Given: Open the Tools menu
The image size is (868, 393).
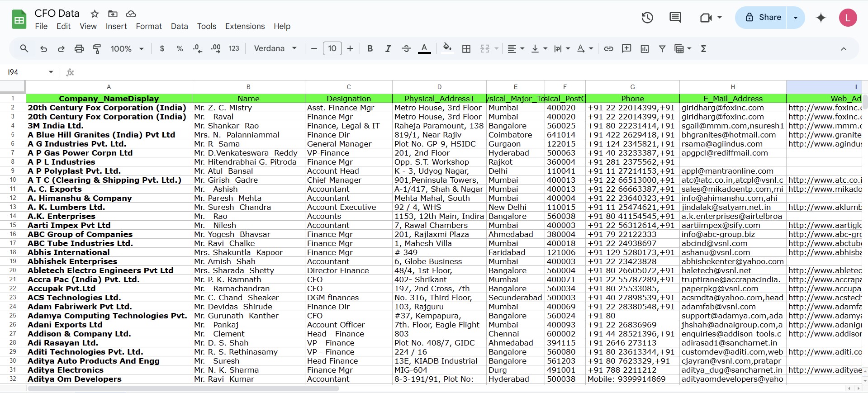Looking at the screenshot, I should pyautogui.click(x=207, y=26).
